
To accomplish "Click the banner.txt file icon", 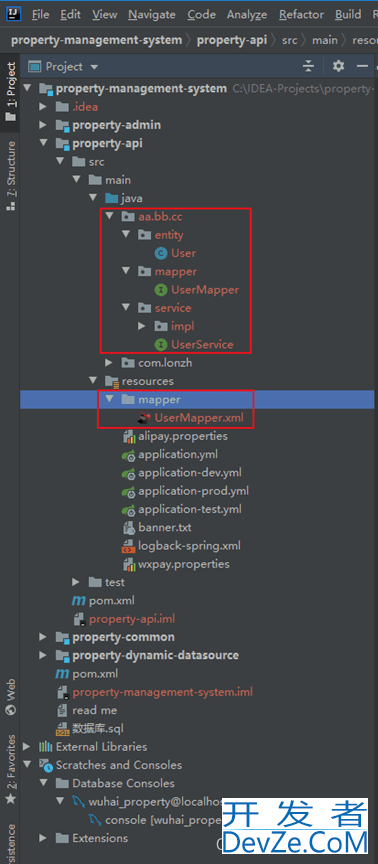I will click(x=128, y=528).
